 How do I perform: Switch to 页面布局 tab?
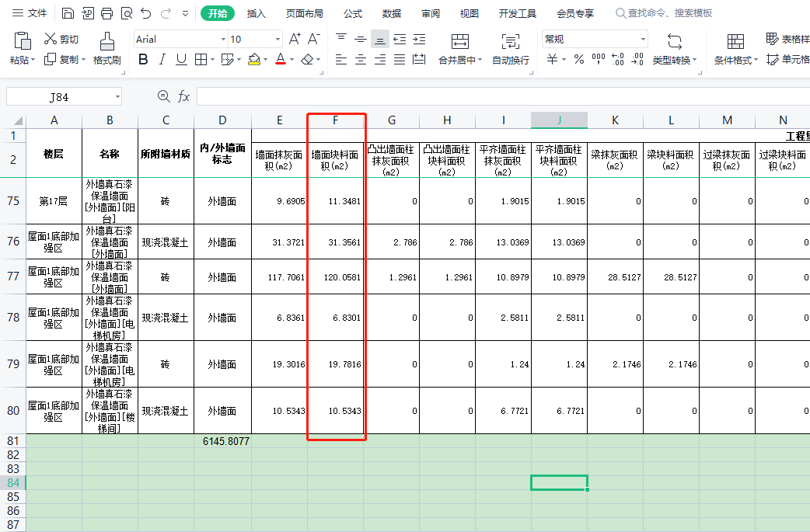coord(305,13)
